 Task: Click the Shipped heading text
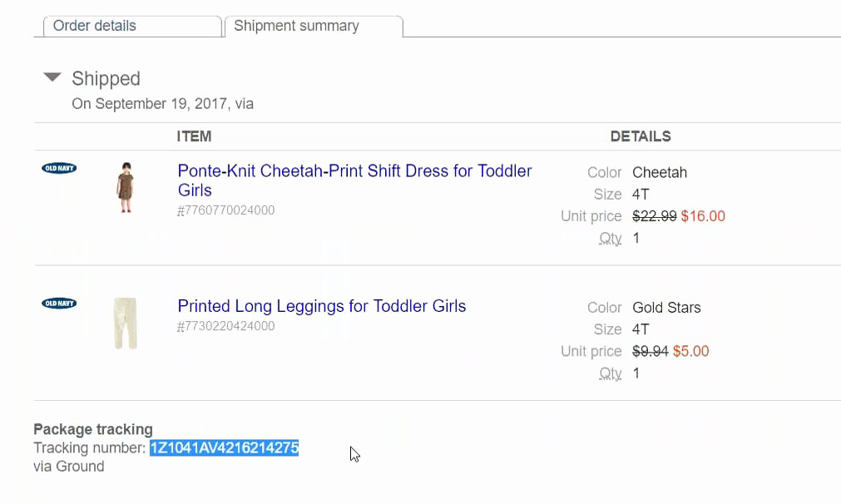click(106, 79)
